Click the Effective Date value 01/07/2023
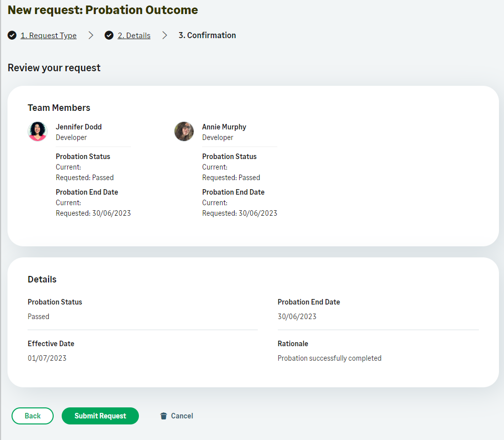 (x=47, y=358)
